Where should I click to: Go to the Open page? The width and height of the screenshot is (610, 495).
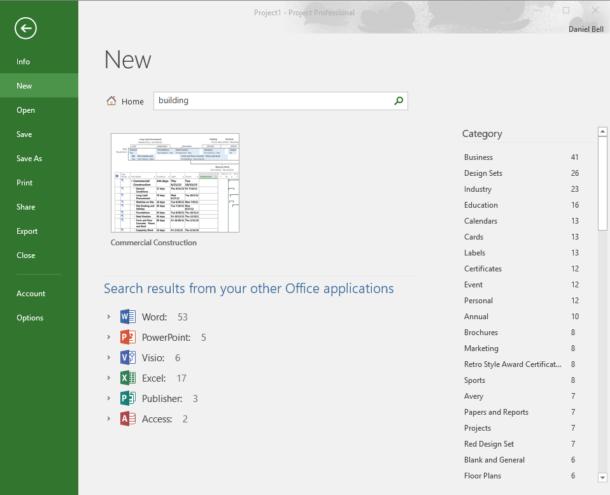click(x=39, y=110)
